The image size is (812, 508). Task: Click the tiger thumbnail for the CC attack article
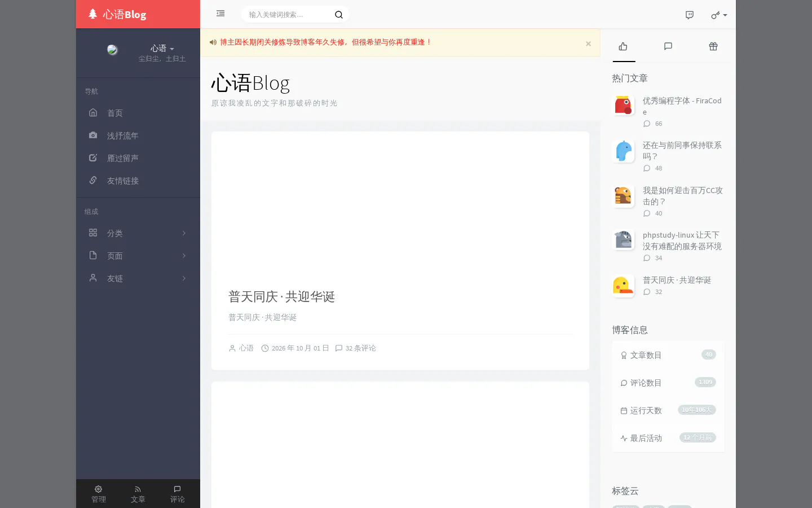pos(623,196)
